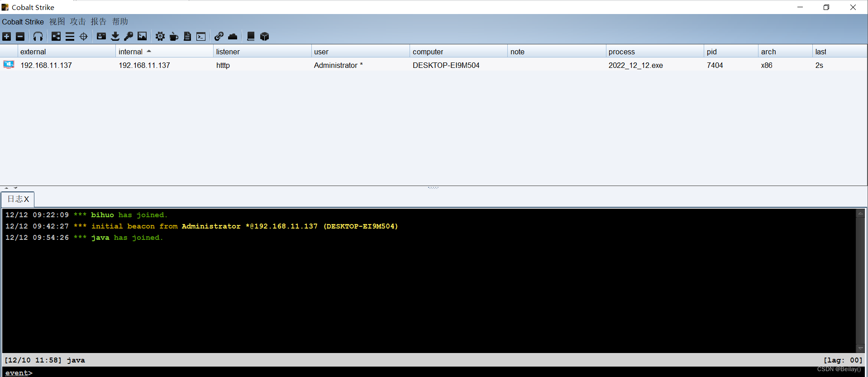Open the listeners headphones icon

[x=38, y=37]
